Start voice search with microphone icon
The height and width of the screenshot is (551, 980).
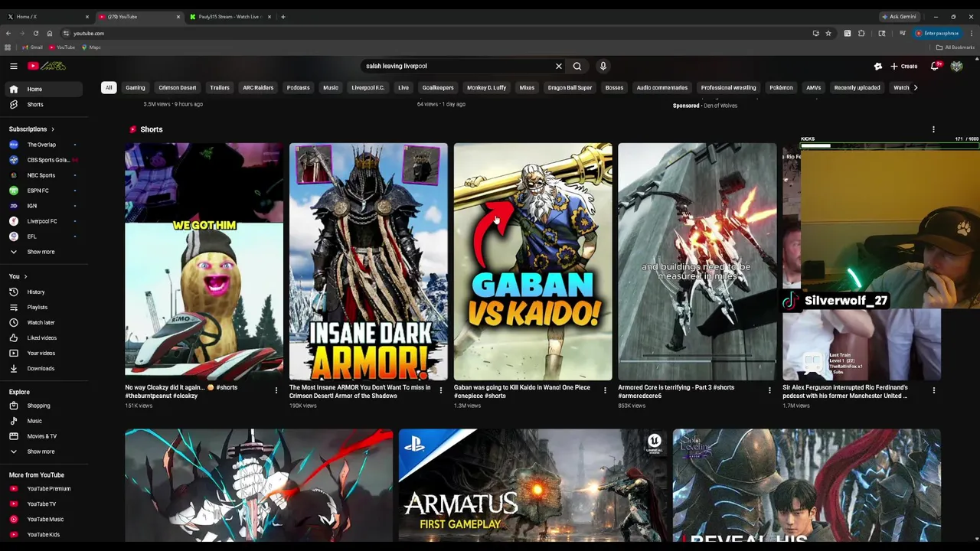click(603, 66)
